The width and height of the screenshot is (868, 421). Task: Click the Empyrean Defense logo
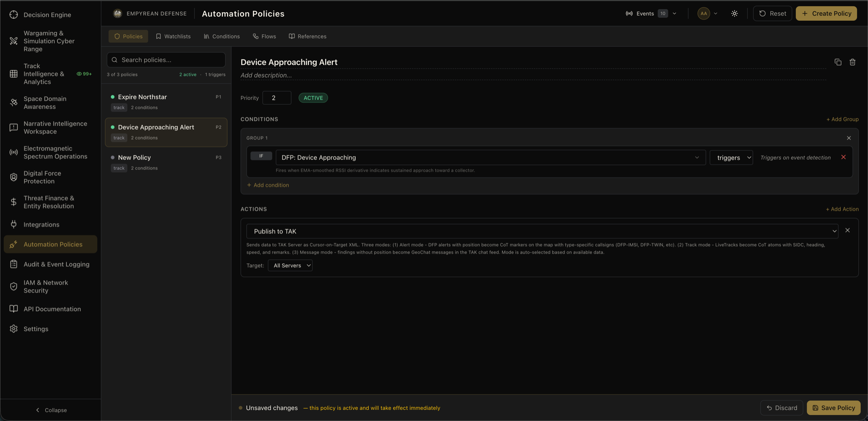click(118, 14)
